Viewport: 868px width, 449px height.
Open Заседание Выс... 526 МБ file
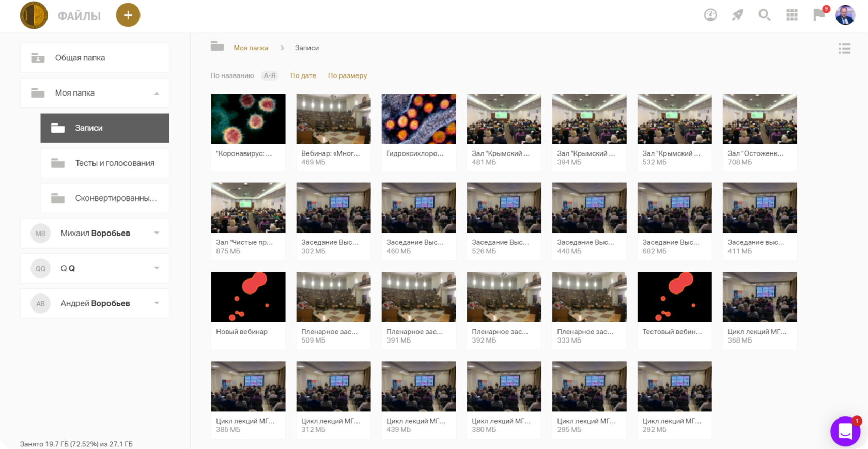coord(504,221)
